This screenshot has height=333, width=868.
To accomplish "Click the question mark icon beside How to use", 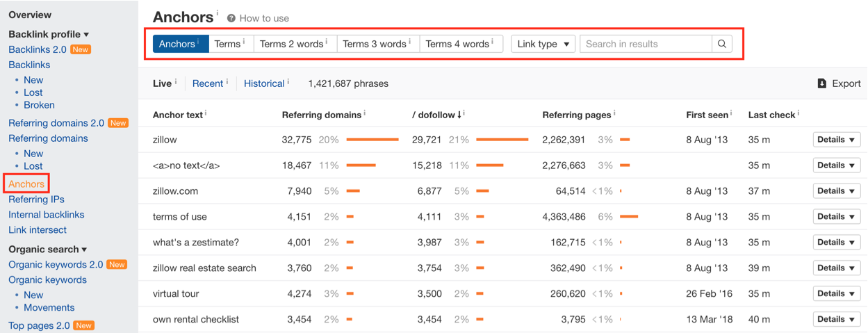I will click(231, 18).
